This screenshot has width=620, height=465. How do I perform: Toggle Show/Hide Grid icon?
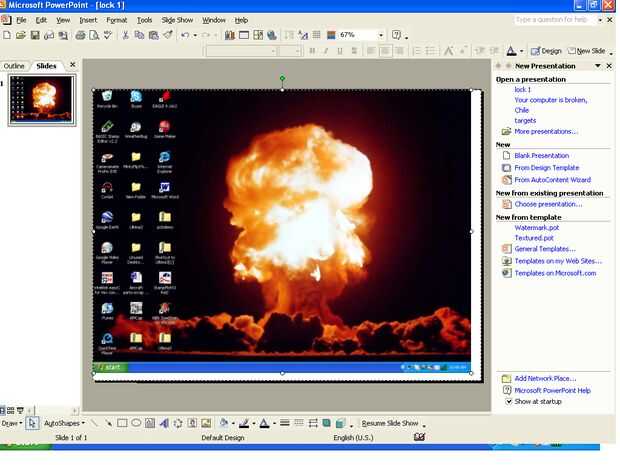click(316, 35)
